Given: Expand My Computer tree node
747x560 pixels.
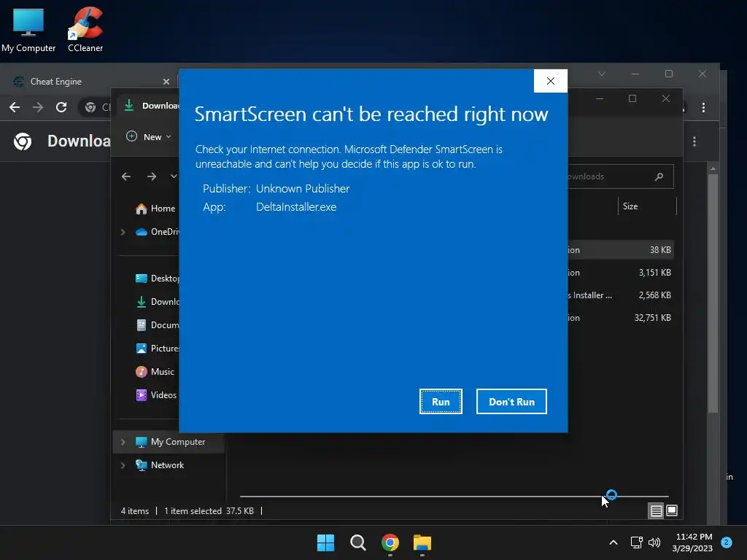Looking at the screenshot, I should point(123,442).
